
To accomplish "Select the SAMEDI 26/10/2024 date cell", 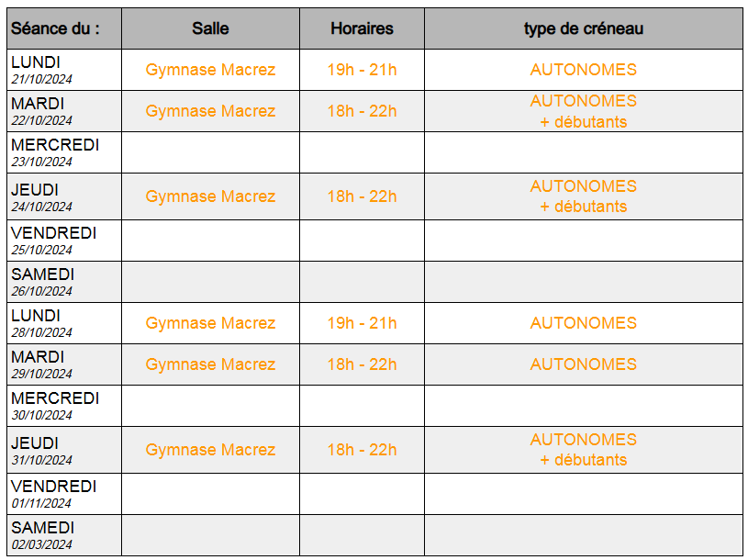I will [64, 282].
